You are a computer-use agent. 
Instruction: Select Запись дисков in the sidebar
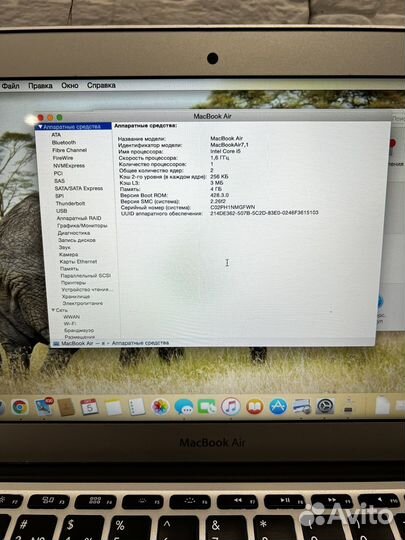(77, 240)
